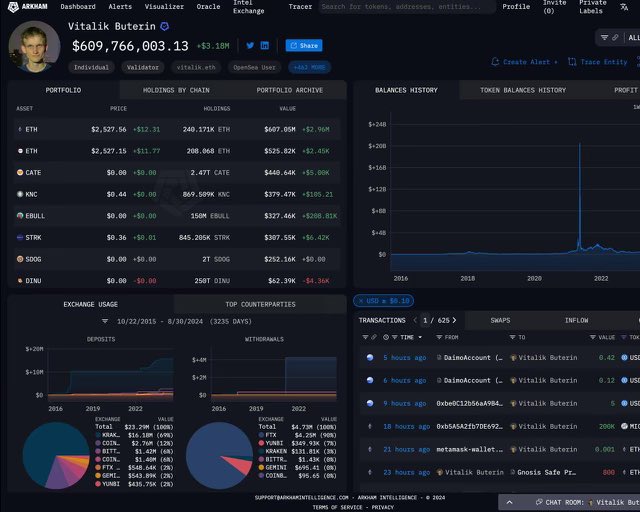Open the ALL filter dropdown at top right
The image size is (640, 512).
tap(634, 38)
